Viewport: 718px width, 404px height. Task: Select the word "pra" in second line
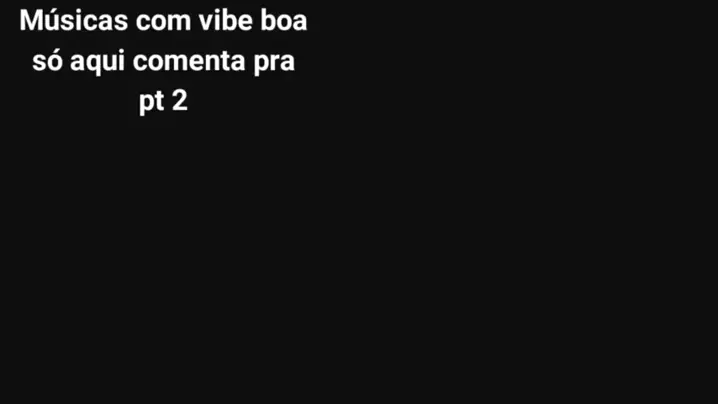(x=274, y=63)
